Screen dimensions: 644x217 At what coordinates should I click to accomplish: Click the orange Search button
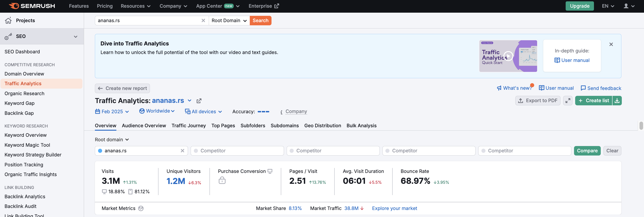(x=260, y=20)
